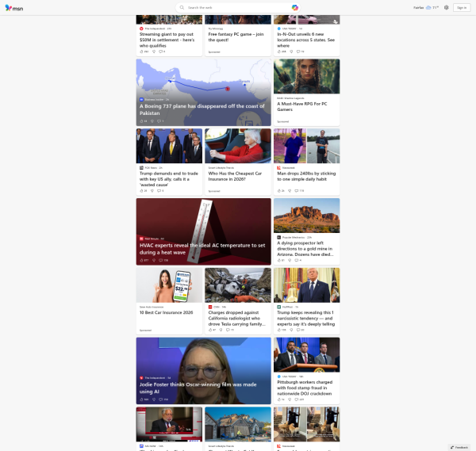Open Free fantasy PC game ad
This screenshot has width=476, height=451.
(236, 37)
